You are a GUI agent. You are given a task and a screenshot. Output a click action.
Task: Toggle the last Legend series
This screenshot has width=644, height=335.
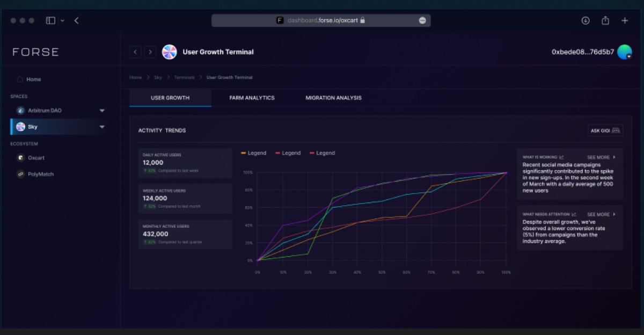[322, 153]
